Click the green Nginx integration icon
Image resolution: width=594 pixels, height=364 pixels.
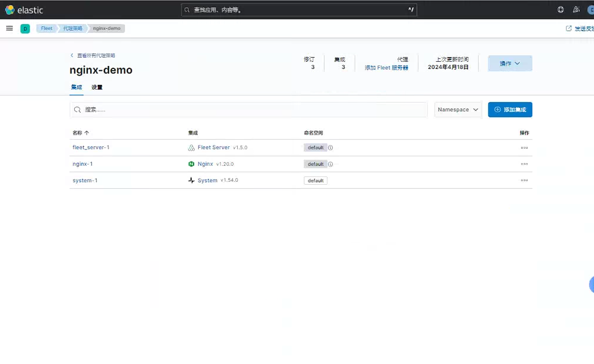pos(192,164)
